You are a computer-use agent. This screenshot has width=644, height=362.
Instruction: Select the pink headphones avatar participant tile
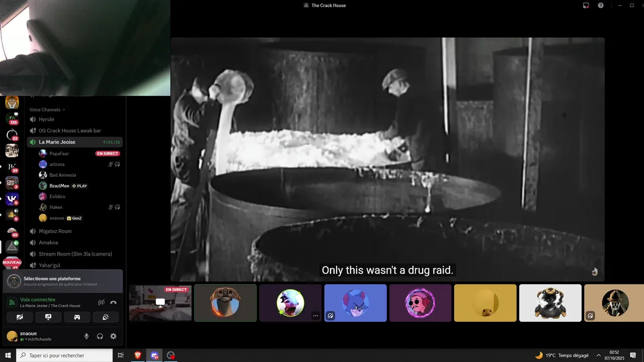point(421,303)
